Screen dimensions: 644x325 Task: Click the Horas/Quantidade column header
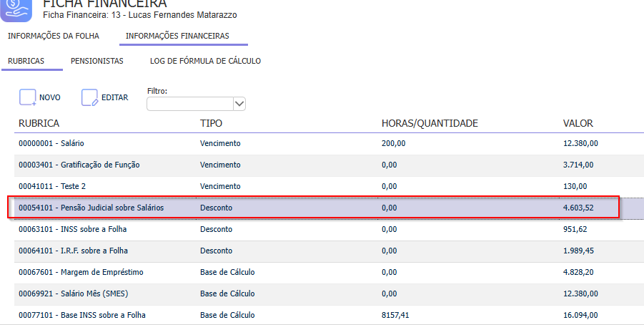pos(430,124)
